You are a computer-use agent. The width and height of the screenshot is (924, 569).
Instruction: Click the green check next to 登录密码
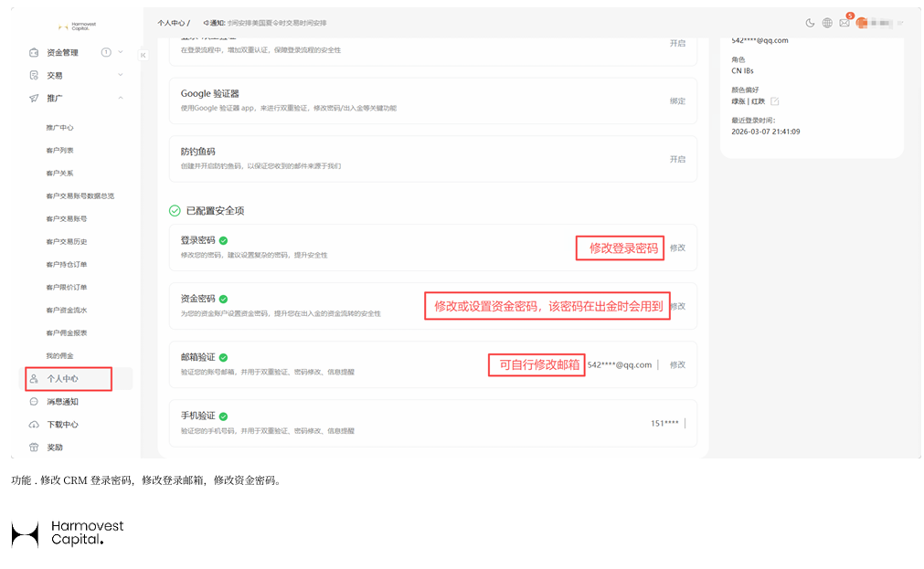click(x=223, y=240)
